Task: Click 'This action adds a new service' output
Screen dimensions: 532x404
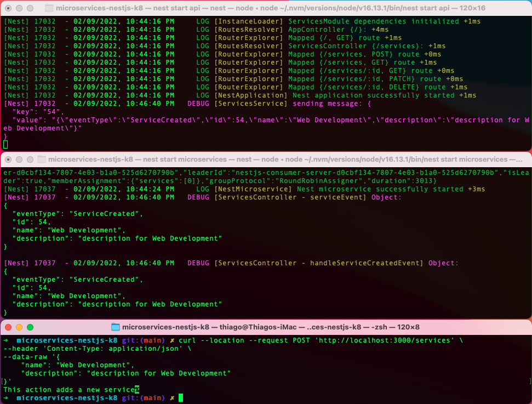Action: pyautogui.click(x=68, y=389)
